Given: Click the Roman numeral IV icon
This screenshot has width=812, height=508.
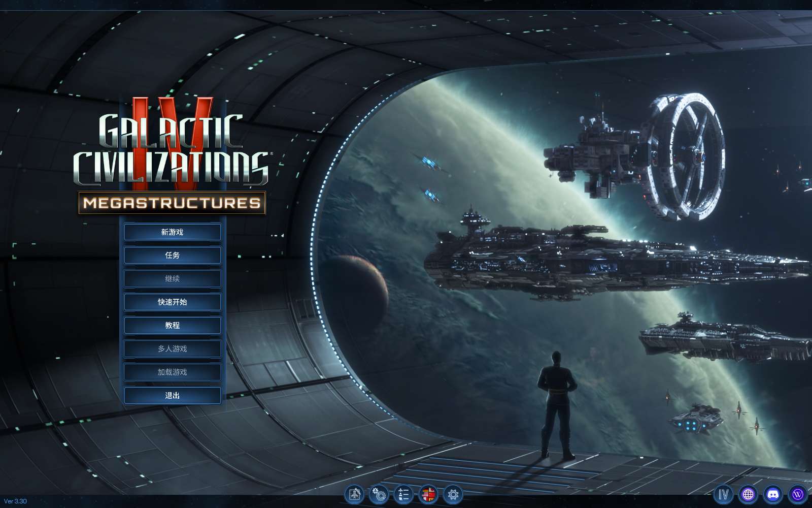Looking at the screenshot, I should pyautogui.click(x=724, y=494).
